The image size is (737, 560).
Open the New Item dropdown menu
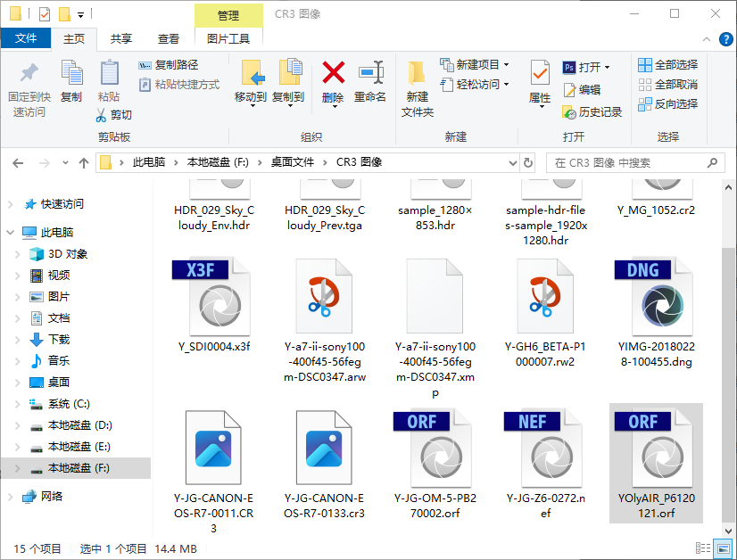coord(505,65)
